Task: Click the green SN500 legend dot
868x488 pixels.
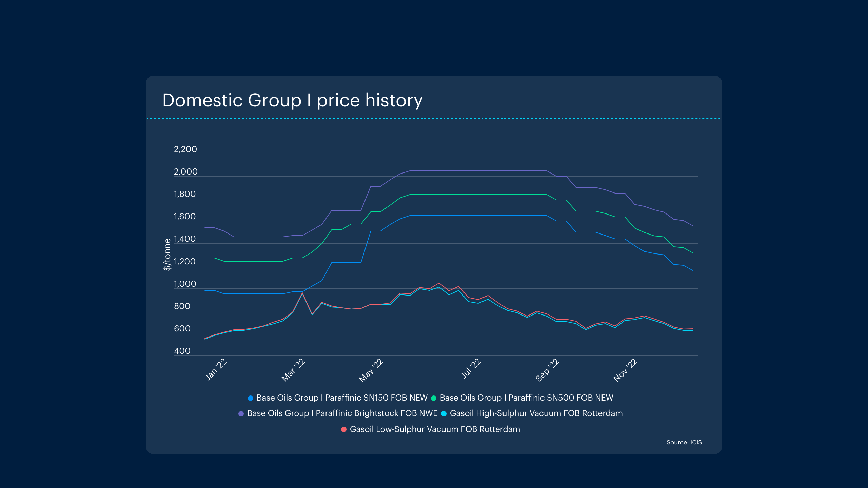Action: coord(434,398)
